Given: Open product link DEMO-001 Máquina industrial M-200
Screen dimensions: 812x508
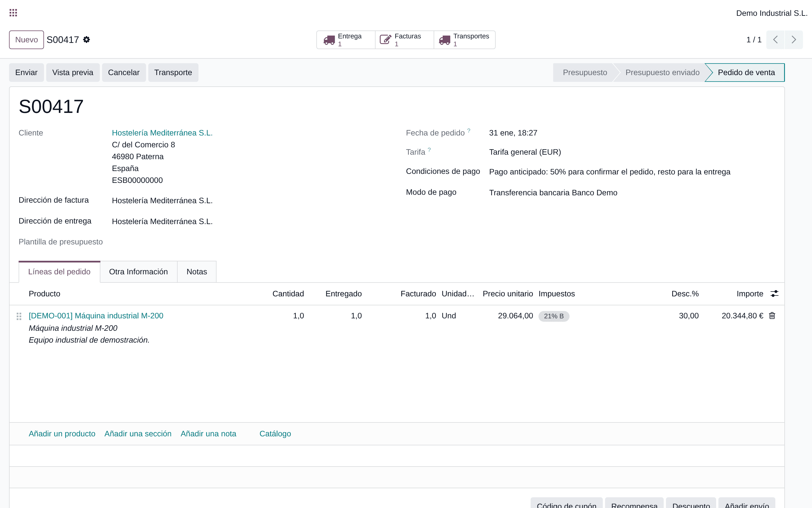Looking at the screenshot, I should [96, 316].
